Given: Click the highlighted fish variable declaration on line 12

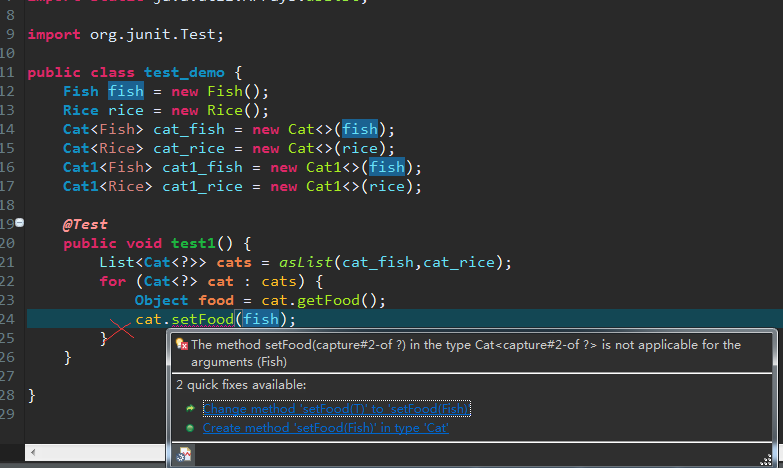Looking at the screenshot, I should pyautogui.click(x=126, y=91).
